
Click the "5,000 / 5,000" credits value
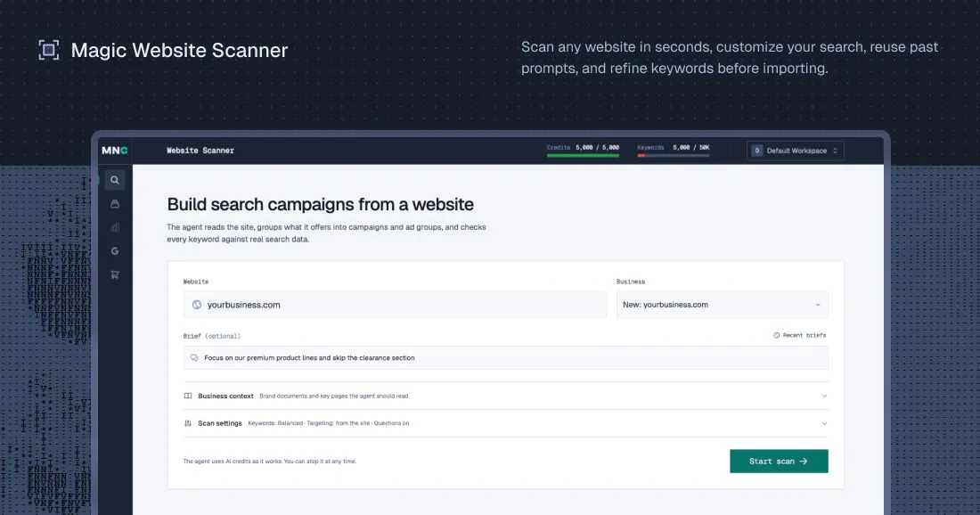[598, 148]
